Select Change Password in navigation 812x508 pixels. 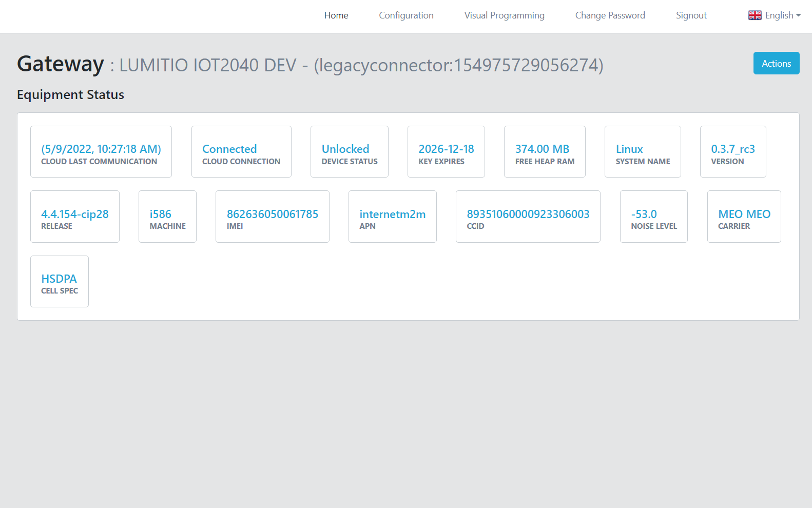[x=610, y=15]
